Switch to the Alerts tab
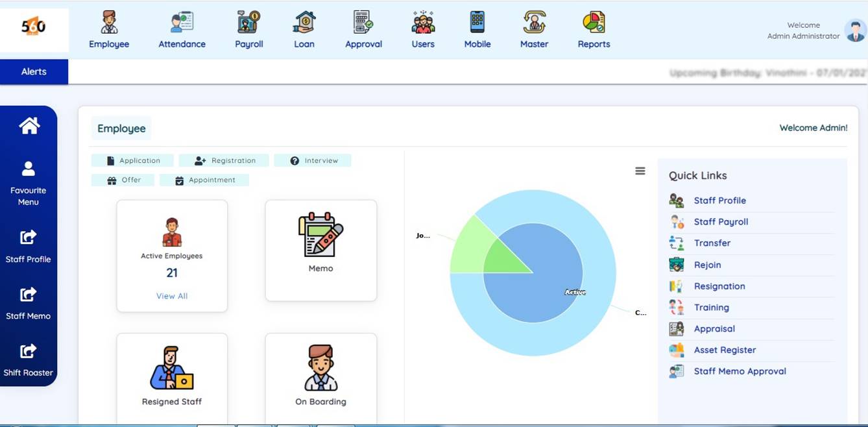 point(34,72)
